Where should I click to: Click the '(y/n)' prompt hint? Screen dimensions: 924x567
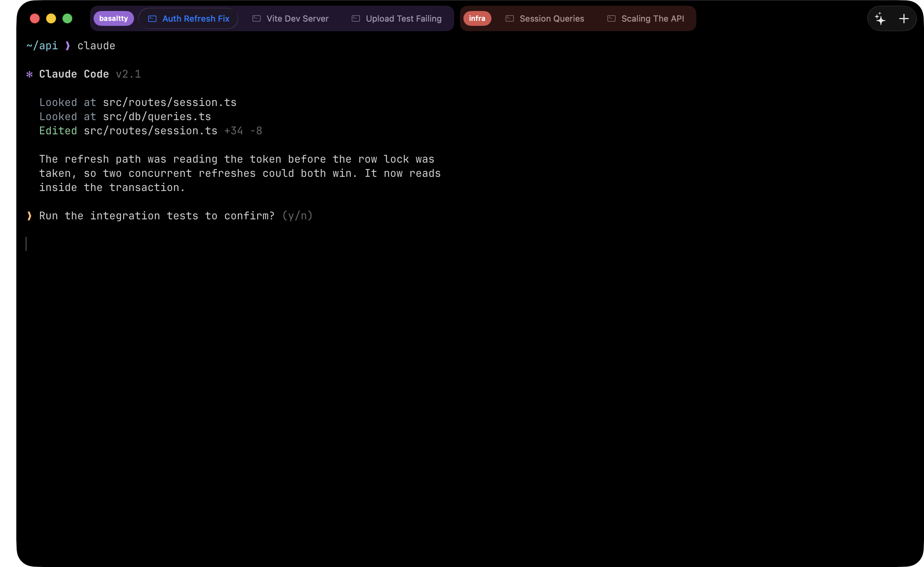coord(297,215)
